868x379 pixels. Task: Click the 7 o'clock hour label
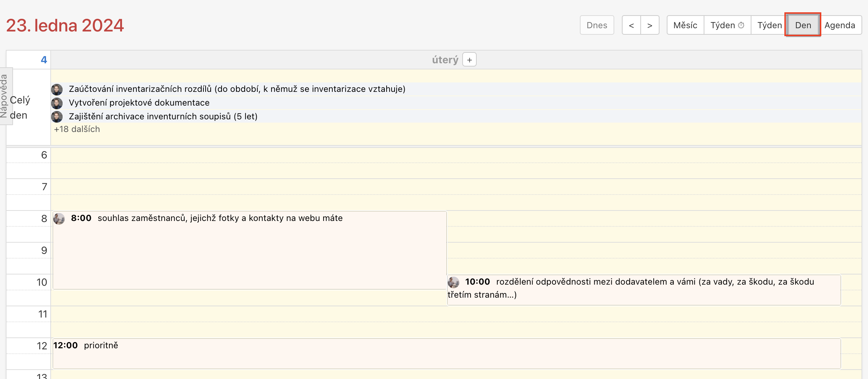pyautogui.click(x=44, y=187)
